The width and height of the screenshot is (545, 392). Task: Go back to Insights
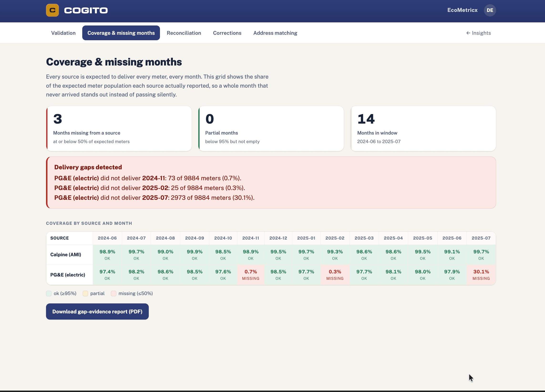click(478, 33)
